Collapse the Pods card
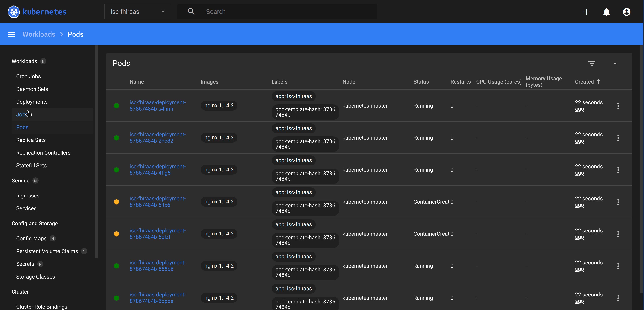 tap(615, 63)
